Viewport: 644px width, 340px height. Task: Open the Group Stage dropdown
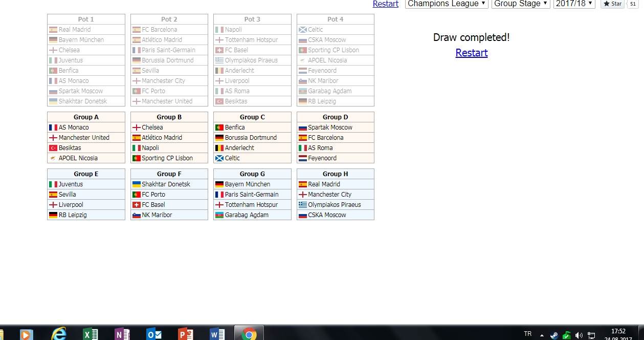521,4
